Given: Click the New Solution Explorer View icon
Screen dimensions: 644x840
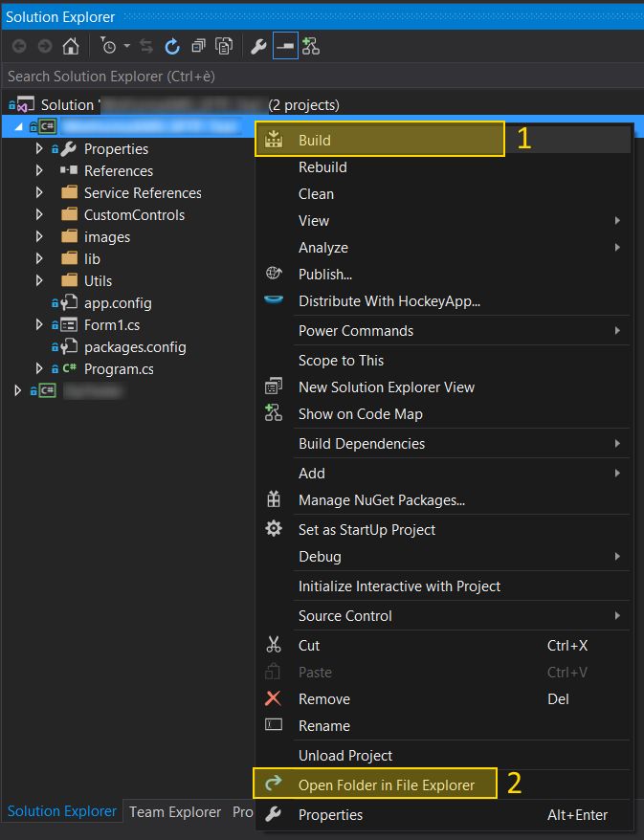Looking at the screenshot, I should [x=274, y=387].
